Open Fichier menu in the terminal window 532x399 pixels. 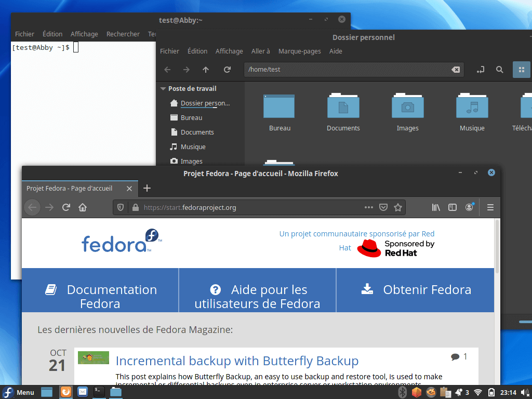click(24, 34)
